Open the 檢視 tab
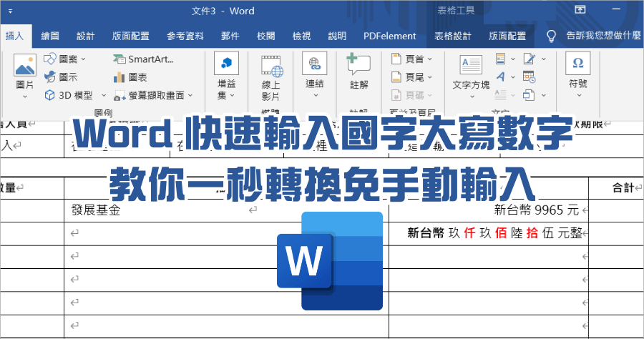The height and width of the screenshot is (339, 644). [x=301, y=36]
